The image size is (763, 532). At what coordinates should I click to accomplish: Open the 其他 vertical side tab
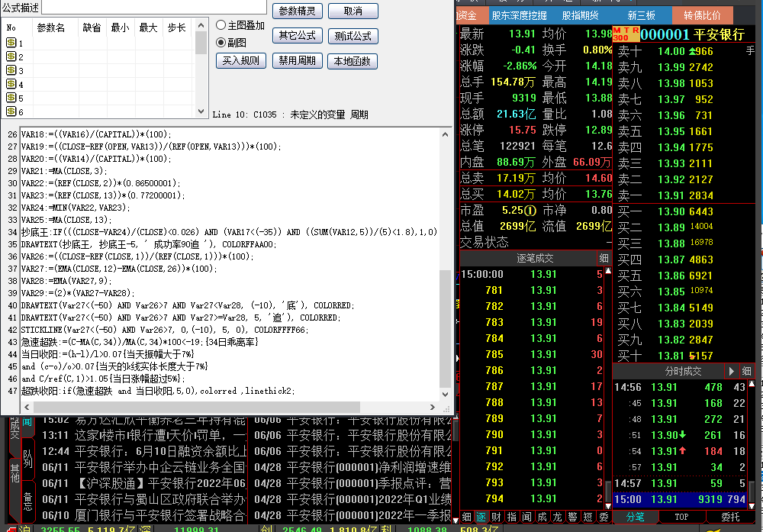[14, 472]
